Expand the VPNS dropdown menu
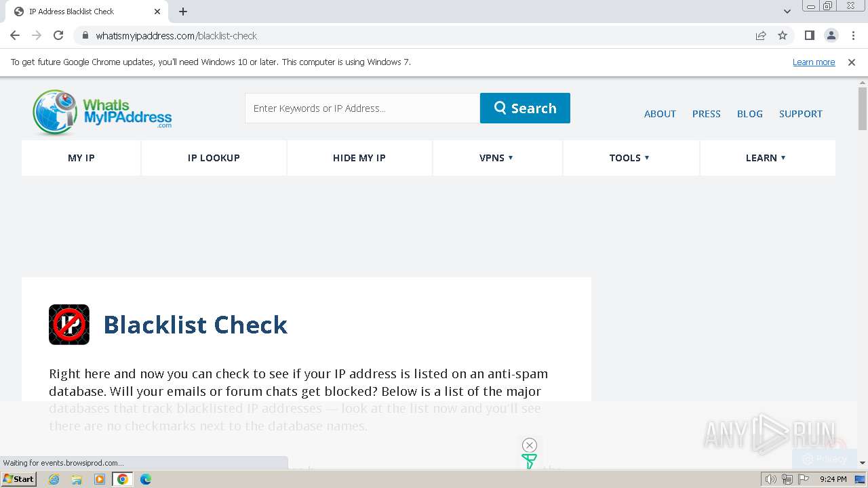The image size is (868, 488). point(496,158)
